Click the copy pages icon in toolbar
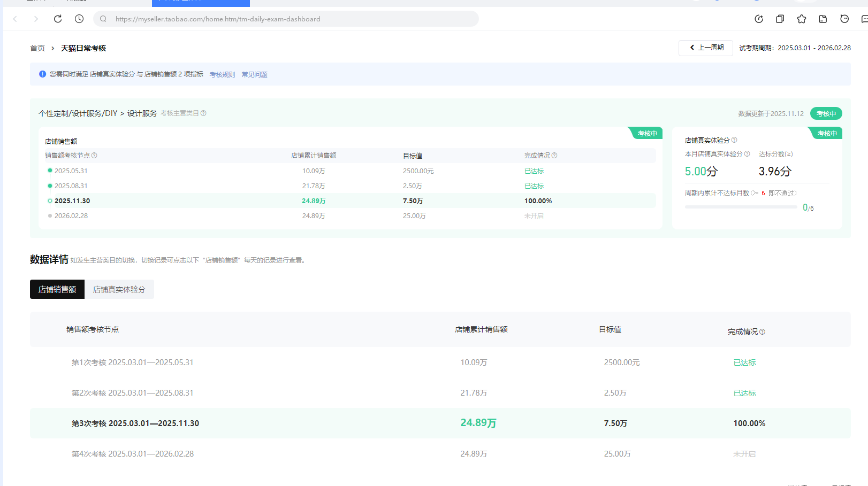This screenshot has height=486, width=868. coord(780,19)
